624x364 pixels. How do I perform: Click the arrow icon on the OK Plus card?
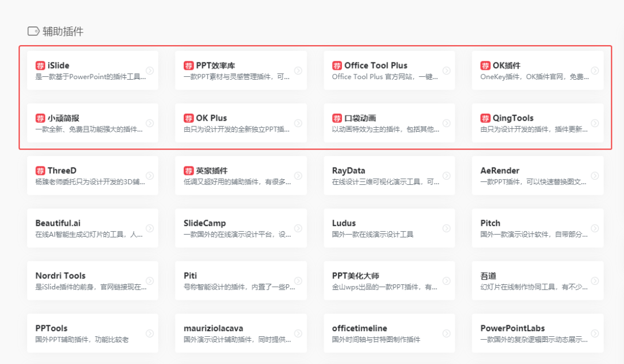298,123
